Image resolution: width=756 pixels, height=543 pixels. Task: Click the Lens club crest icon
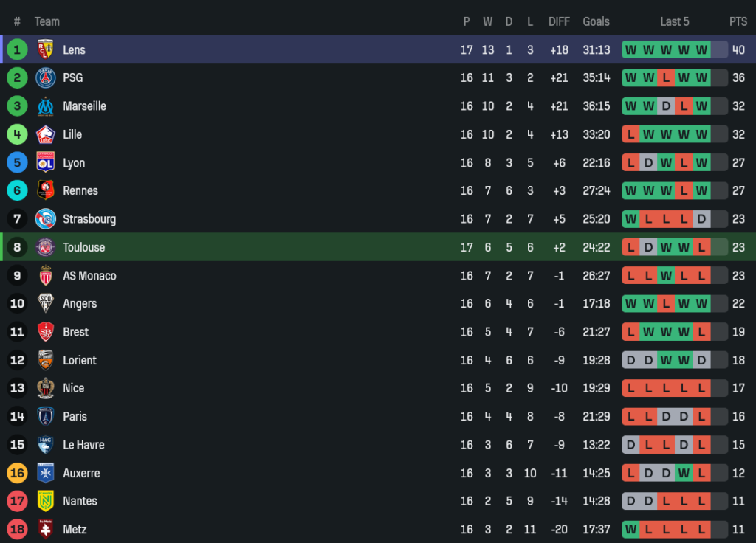46,49
